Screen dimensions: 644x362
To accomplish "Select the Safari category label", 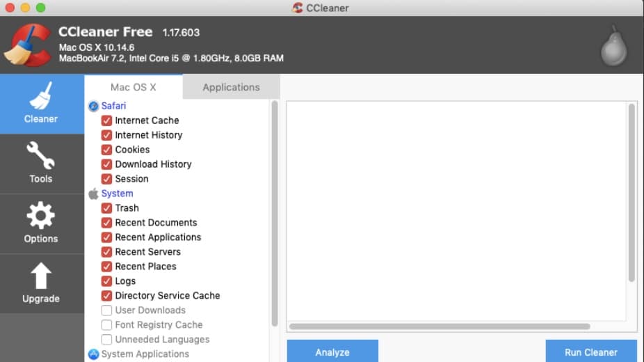I will [114, 106].
